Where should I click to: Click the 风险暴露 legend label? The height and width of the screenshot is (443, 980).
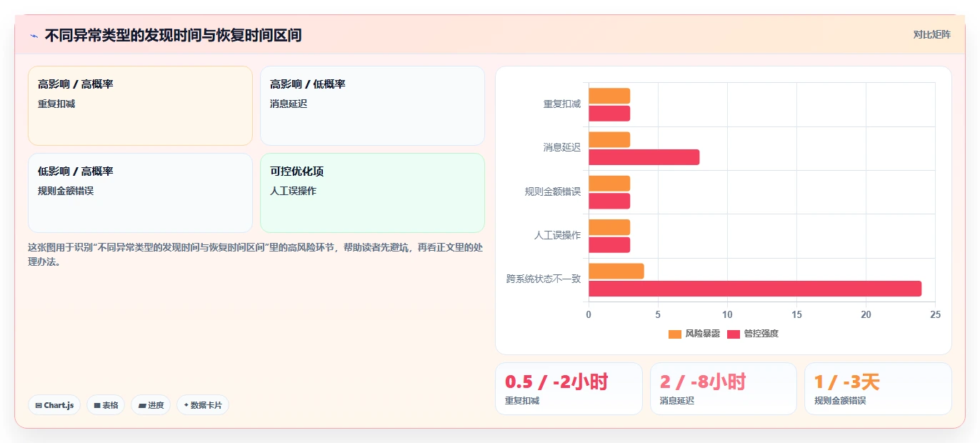(x=702, y=334)
